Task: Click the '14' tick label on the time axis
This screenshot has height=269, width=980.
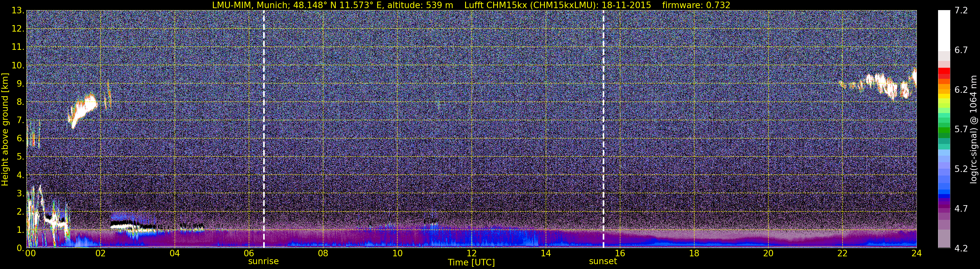Action: coord(545,253)
